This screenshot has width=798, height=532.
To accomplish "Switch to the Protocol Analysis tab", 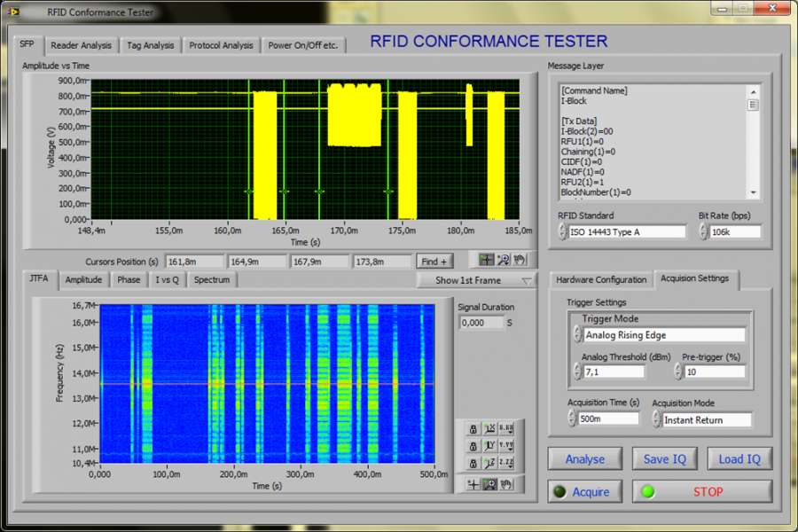I will tap(221, 45).
